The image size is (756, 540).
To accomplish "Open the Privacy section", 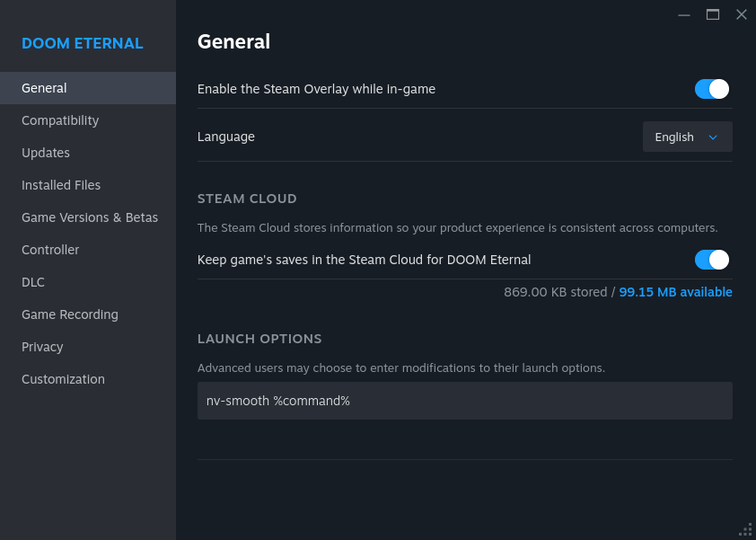I will tap(44, 346).
